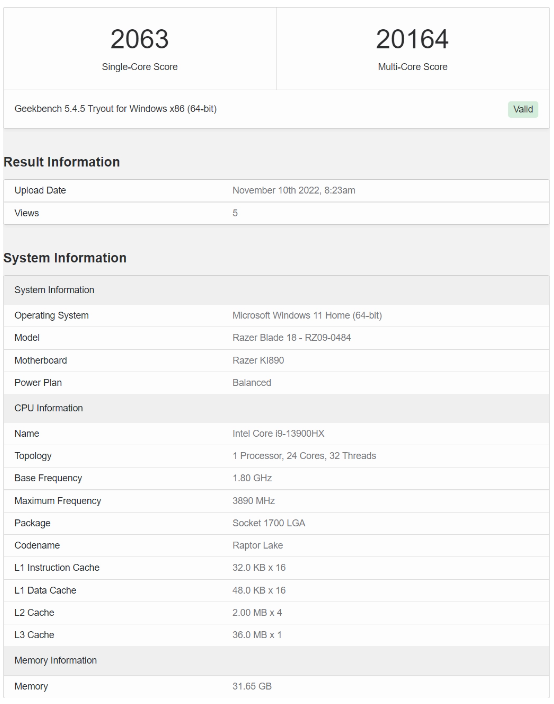
Task: Click the Valid badge
Action: point(523,109)
